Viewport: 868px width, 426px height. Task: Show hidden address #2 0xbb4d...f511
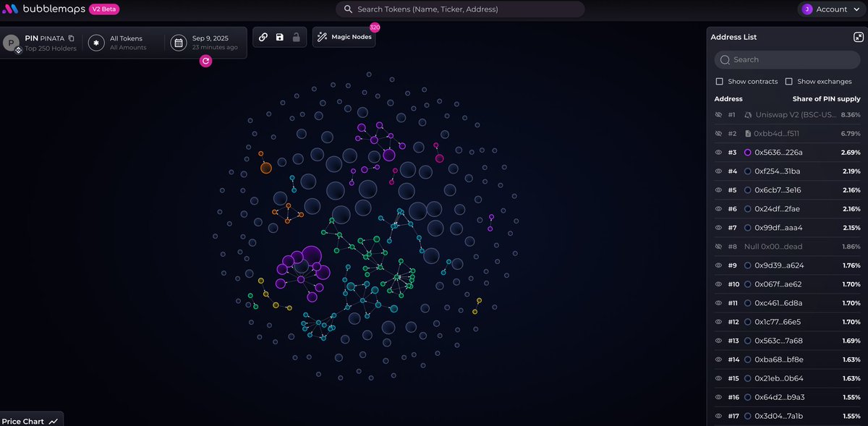[719, 134]
